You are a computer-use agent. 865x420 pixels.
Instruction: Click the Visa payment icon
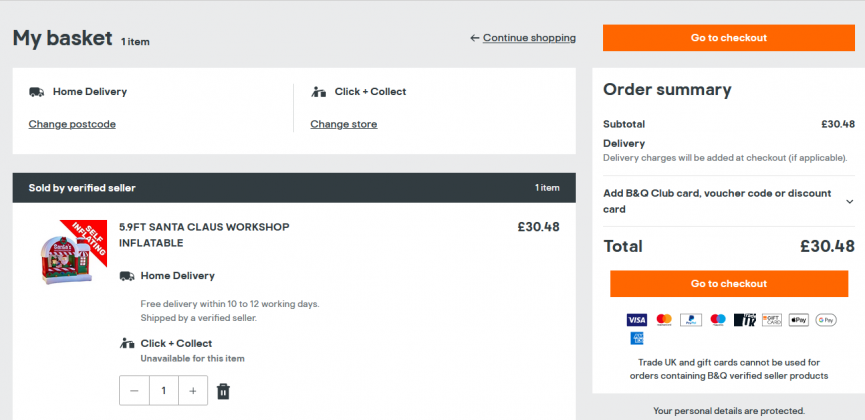[637, 320]
